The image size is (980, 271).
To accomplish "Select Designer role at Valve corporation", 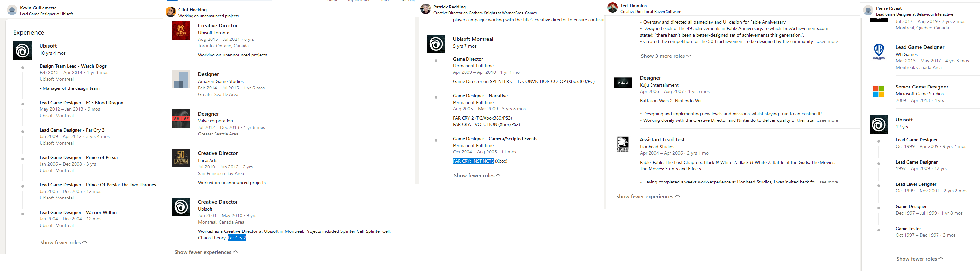I will (x=209, y=114).
